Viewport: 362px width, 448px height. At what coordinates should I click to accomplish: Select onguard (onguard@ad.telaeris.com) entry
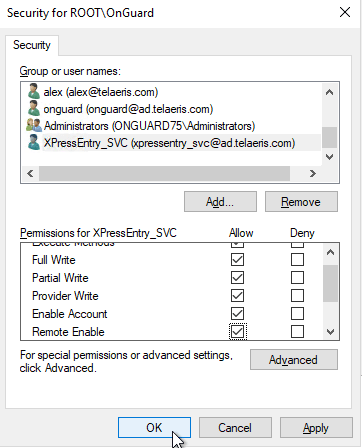click(128, 109)
